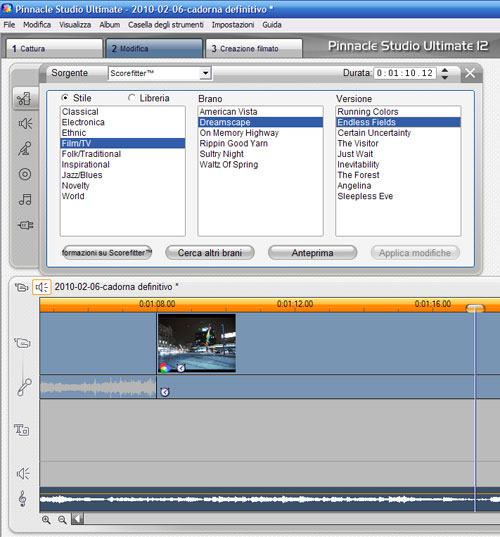Image resolution: width=500 pixels, height=537 pixels.
Task: Open the video toolbox camera icon
Action: point(21,287)
